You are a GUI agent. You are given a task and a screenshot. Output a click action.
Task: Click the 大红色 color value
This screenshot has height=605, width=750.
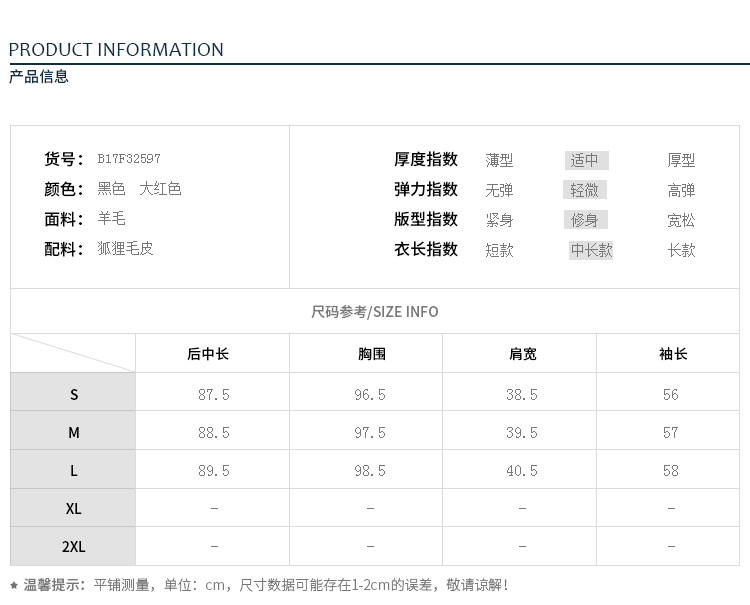coord(160,189)
